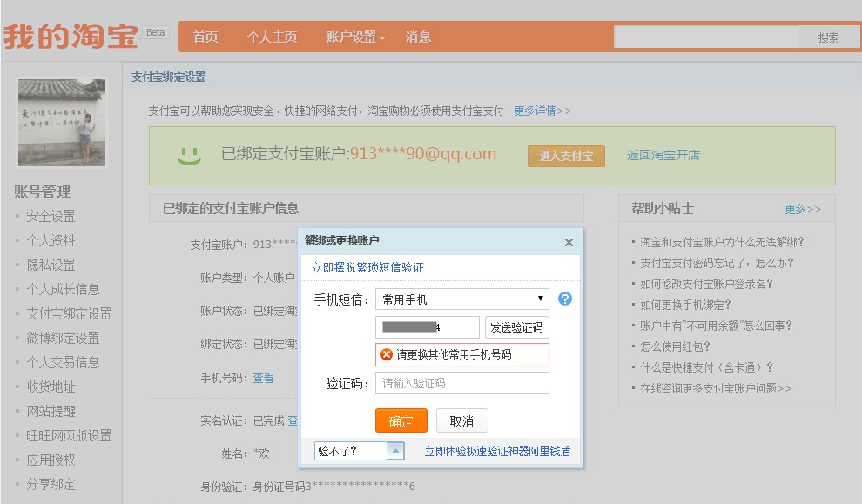The height and width of the screenshot is (504, 862).
Task: Open 消息 in the top navigation
Action: tap(418, 37)
